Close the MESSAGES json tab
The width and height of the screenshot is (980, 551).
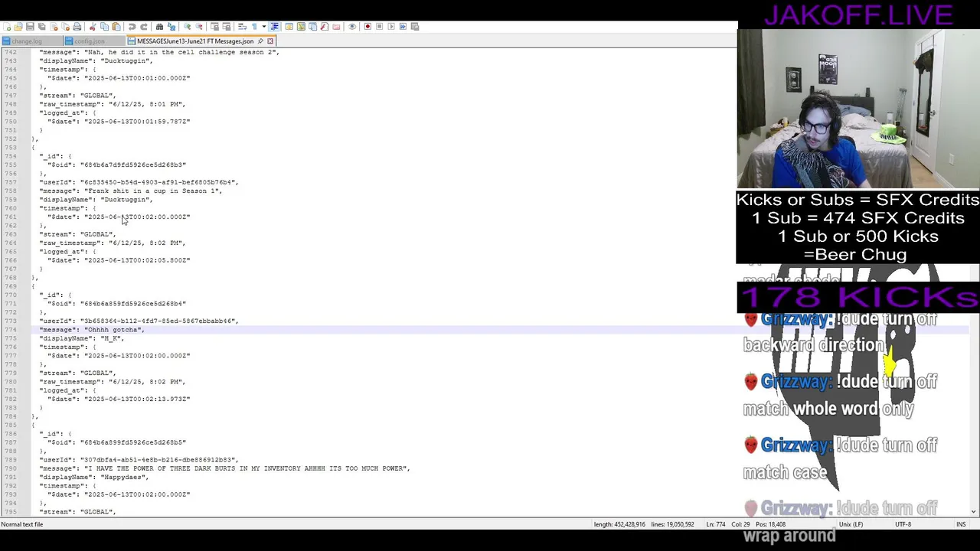click(x=270, y=41)
